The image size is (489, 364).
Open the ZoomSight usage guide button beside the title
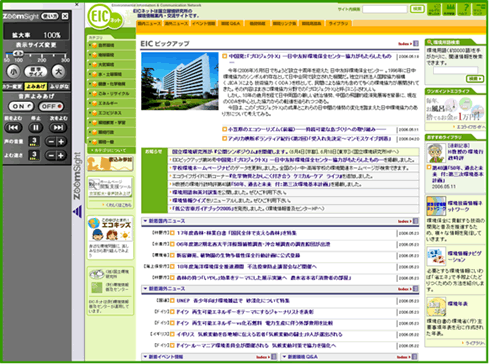pos(50,16)
